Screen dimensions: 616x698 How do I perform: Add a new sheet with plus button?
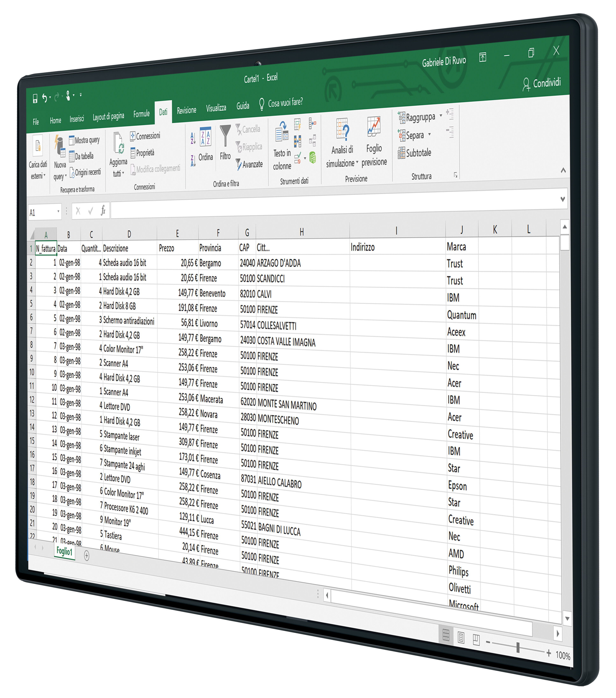pyautogui.click(x=87, y=556)
